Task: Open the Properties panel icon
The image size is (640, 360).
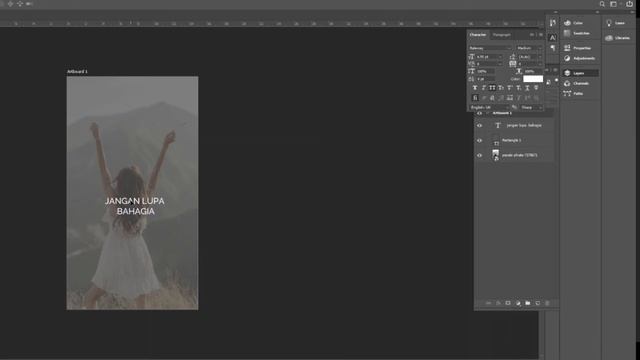Action: tap(567, 48)
